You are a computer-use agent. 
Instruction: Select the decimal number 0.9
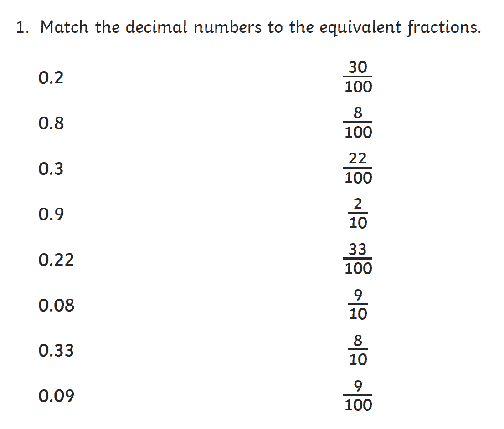tap(51, 214)
